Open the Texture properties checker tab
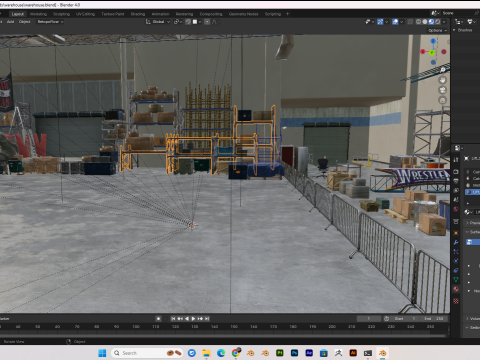 click(456, 301)
